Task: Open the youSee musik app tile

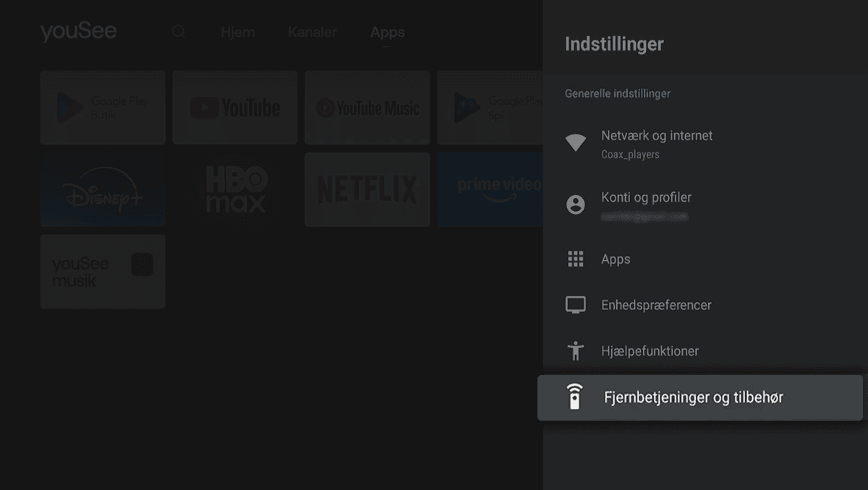Action: (x=103, y=272)
